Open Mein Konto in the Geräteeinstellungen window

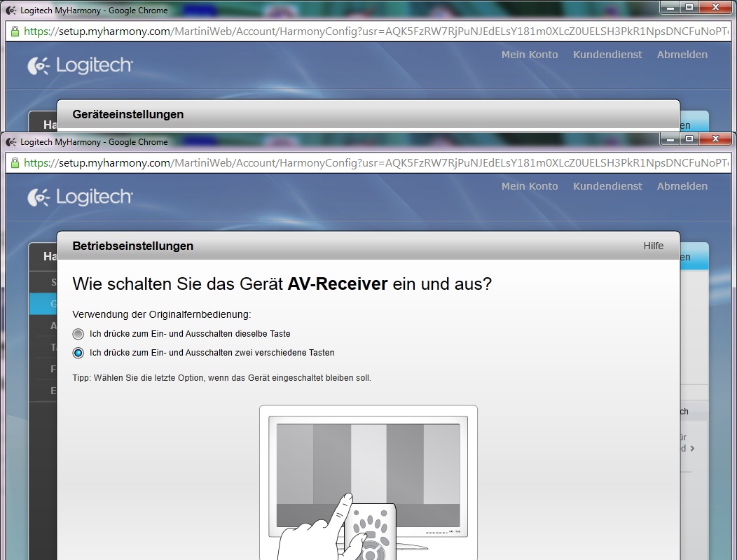tap(530, 55)
